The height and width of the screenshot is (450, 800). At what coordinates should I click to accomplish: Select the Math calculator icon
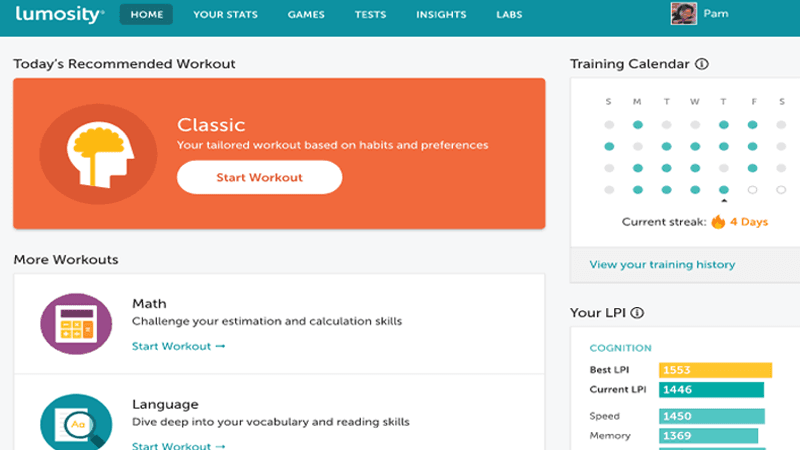pos(76,324)
